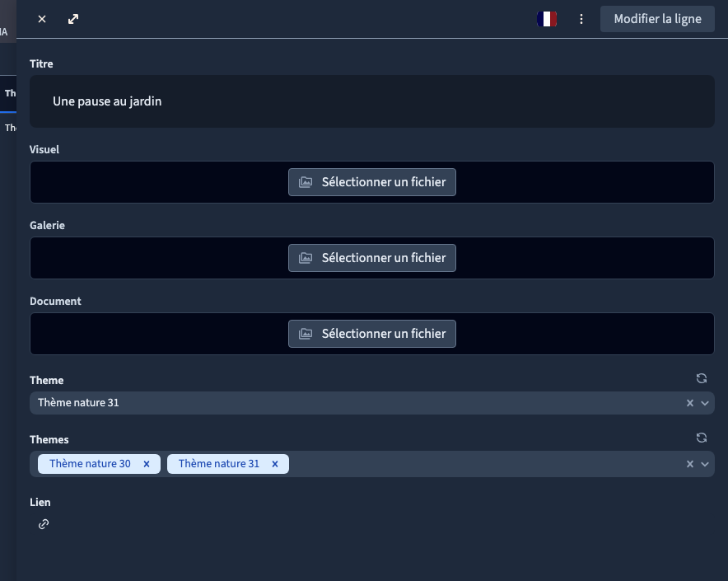The width and height of the screenshot is (728, 581).
Task: Click the French flag language icon
Action: [547, 19]
